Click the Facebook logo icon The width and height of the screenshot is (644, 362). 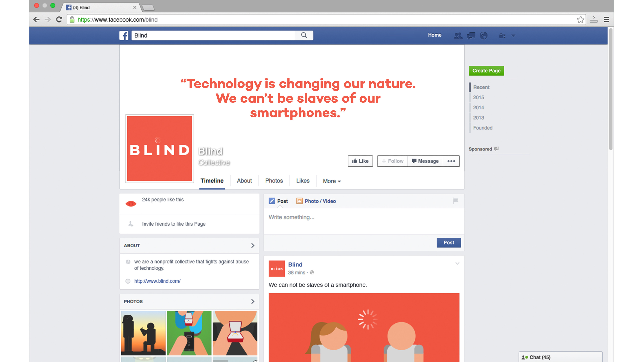(123, 36)
